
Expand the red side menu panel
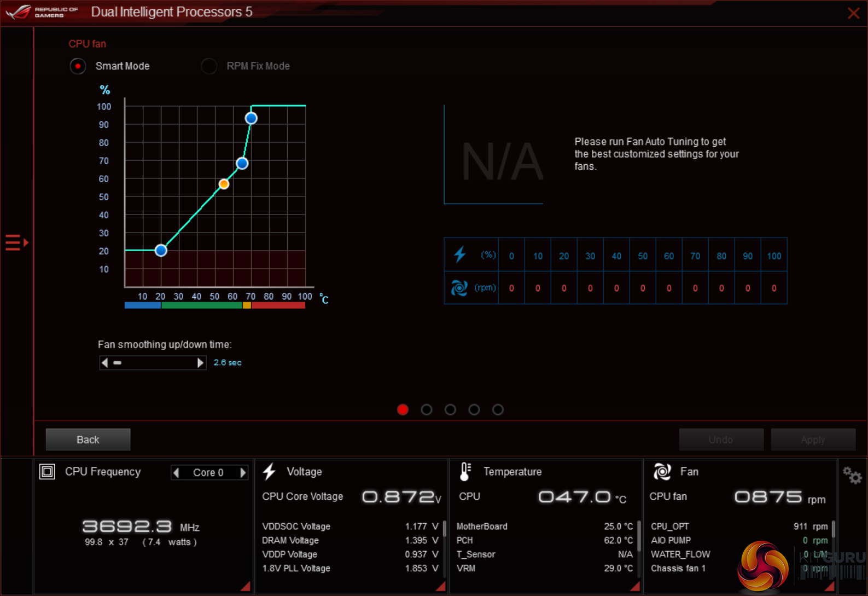point(16,242)
